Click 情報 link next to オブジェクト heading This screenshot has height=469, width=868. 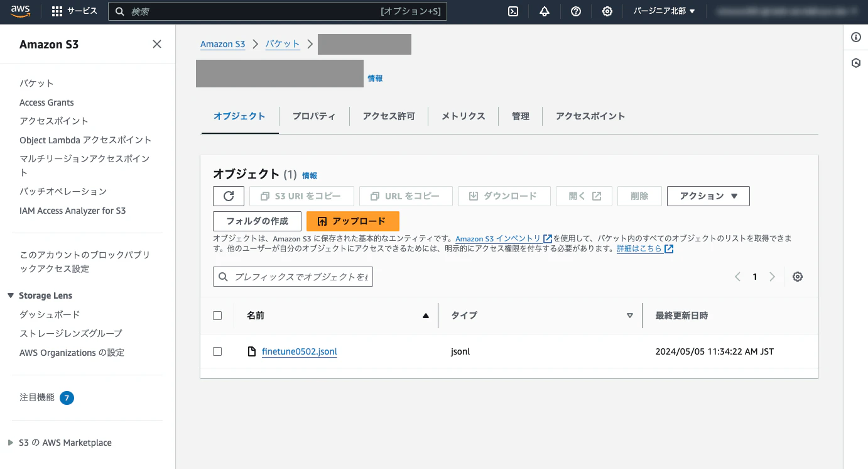pyautogui.click(x=310, y=176)
